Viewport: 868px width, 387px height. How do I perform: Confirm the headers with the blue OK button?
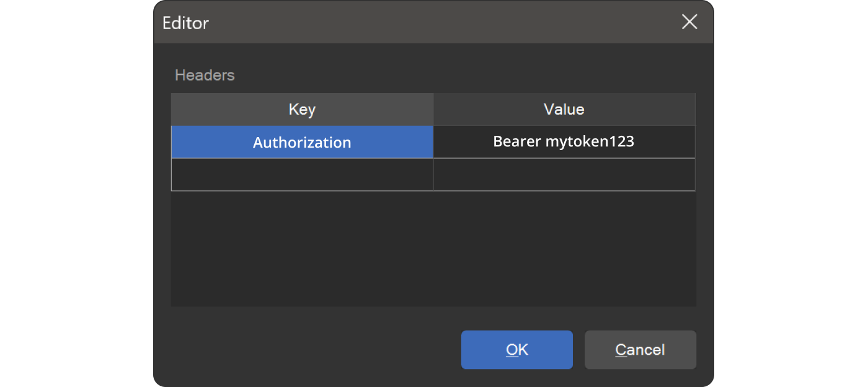click(516, 350)
